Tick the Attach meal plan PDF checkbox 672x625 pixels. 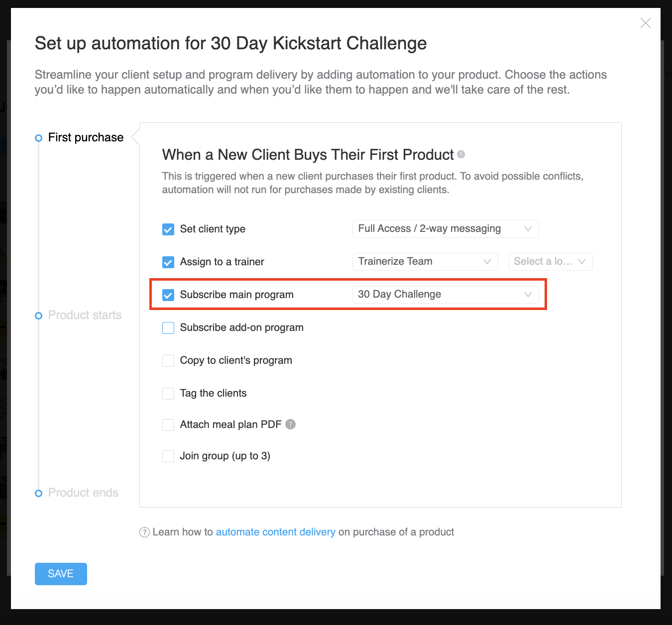[168, 425]
